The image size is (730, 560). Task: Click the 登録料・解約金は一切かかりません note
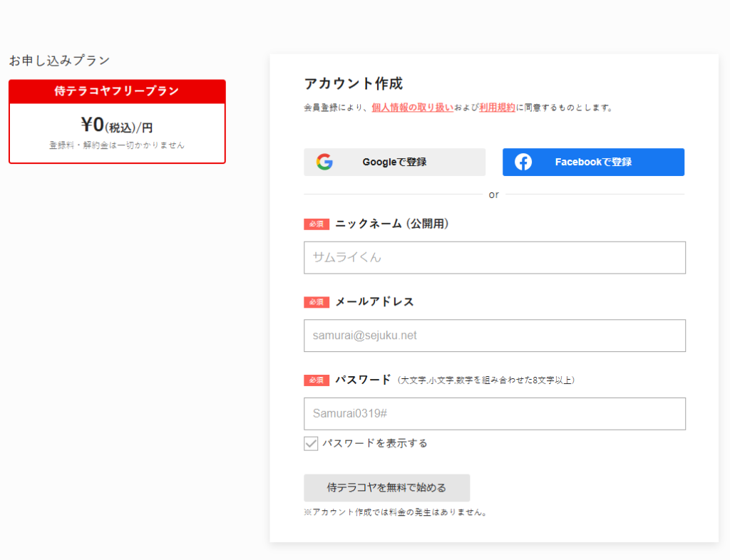[x=117, y=145]
